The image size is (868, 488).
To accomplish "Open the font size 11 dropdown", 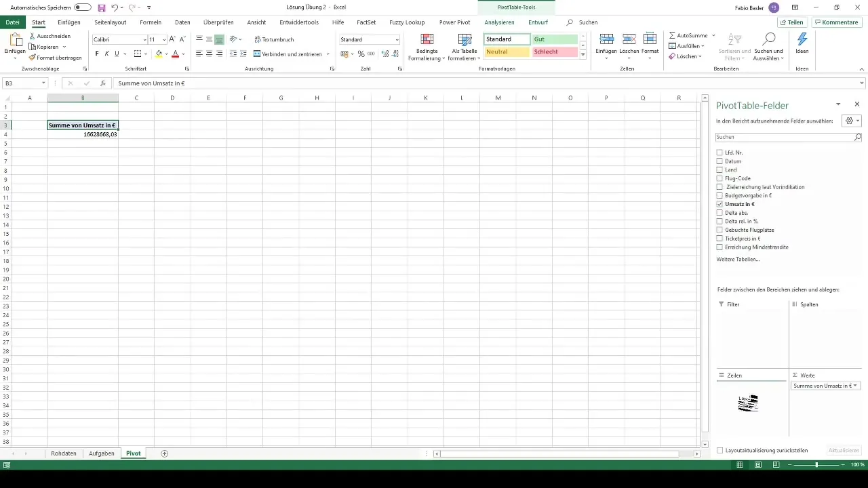I will click(163, 40).
